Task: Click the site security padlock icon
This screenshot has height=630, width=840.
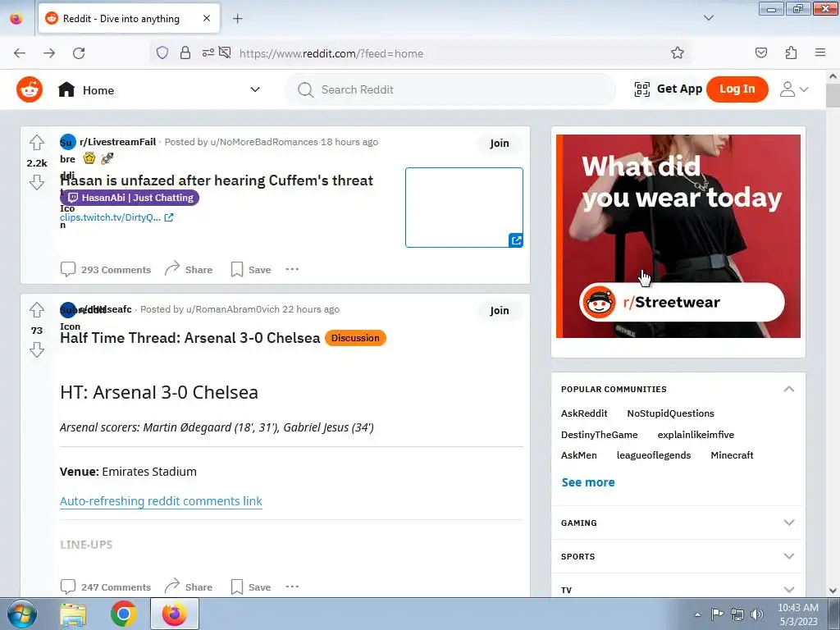Action: pyautogui.click(x=185, y=52)
